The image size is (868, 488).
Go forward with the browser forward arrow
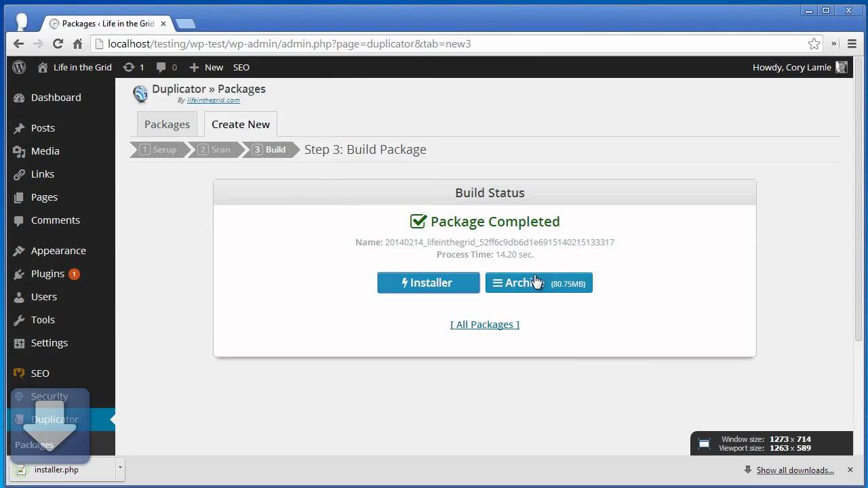(38, 43)
